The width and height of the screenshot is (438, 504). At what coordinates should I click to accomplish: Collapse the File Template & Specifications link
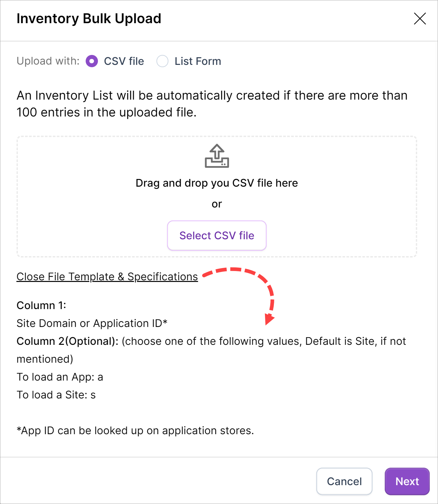point(107,277)
